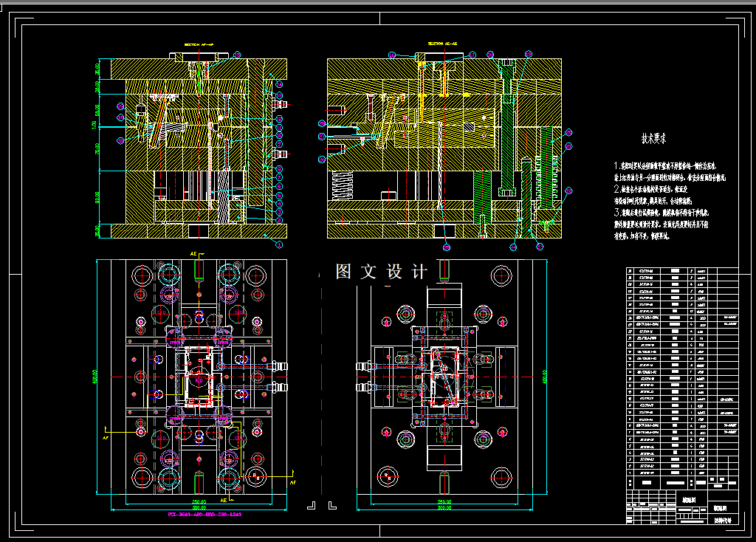Click balloon number 2 in section AF-AF
This screenshot has height=542, width=756.
[279, 220]
